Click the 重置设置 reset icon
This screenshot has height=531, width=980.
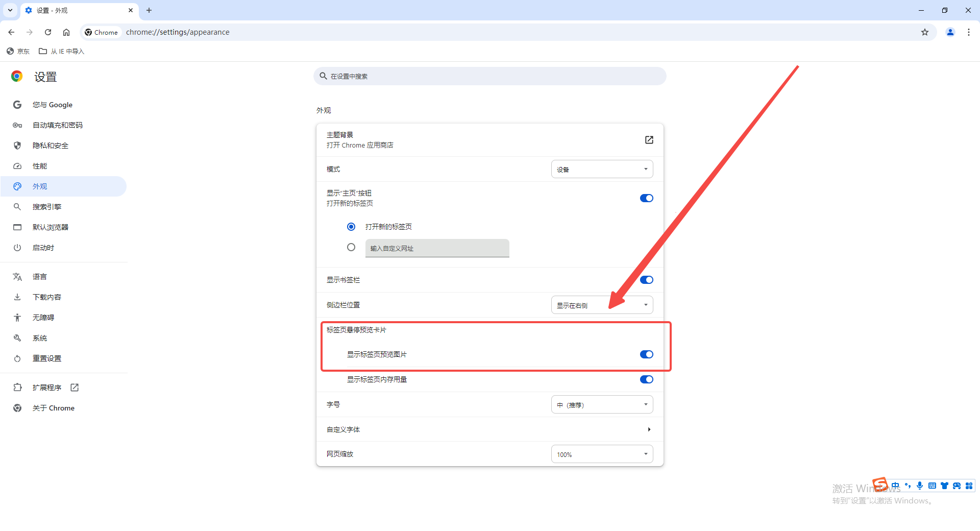[17, 358]
